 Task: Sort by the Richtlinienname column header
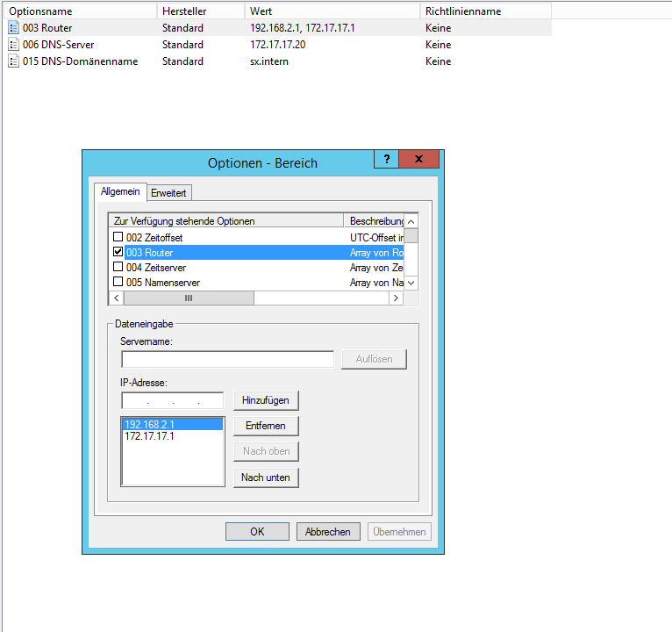click(485, 11)
